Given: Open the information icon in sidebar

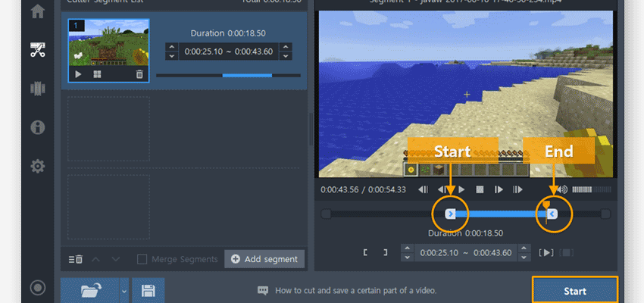Looking at the screenshot, I should point(38,127).
